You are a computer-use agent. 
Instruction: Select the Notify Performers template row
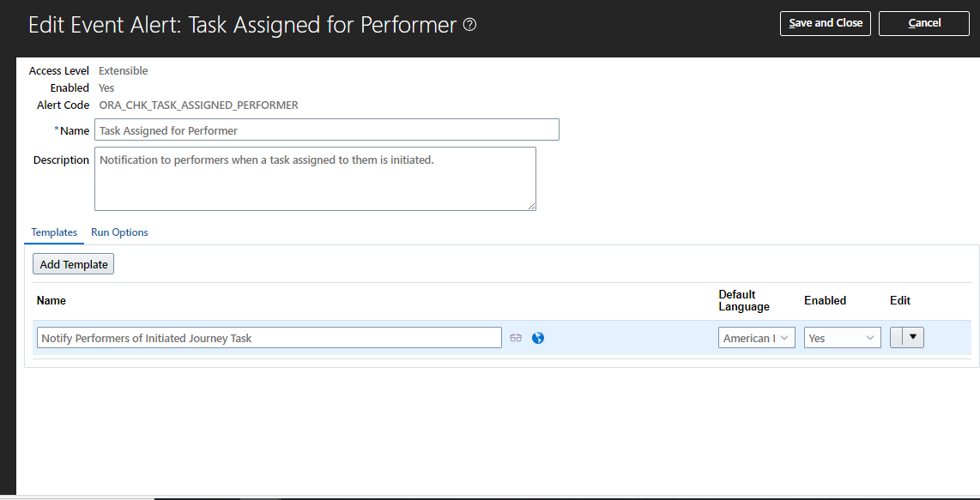tap(618, 337)
